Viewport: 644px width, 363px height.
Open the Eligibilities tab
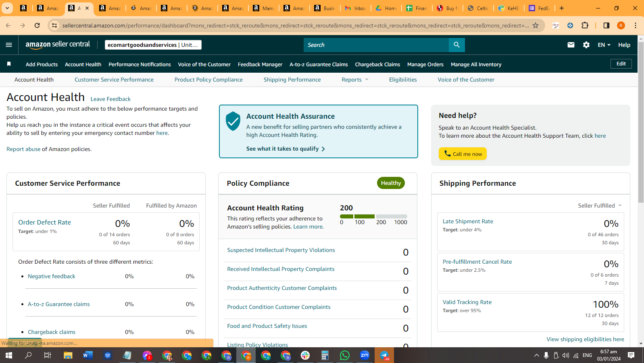pos(403,80)
